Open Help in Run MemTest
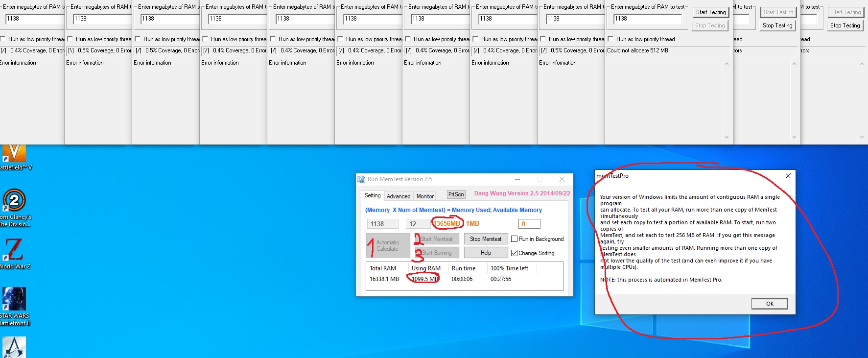 486,253
